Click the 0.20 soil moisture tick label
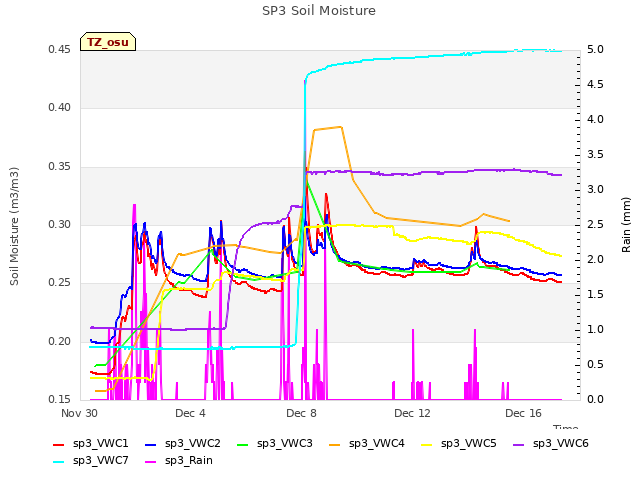 60,341
